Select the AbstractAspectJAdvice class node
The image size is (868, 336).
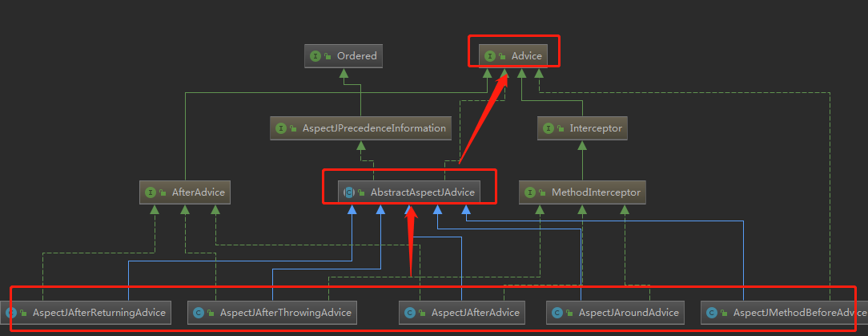410,192
